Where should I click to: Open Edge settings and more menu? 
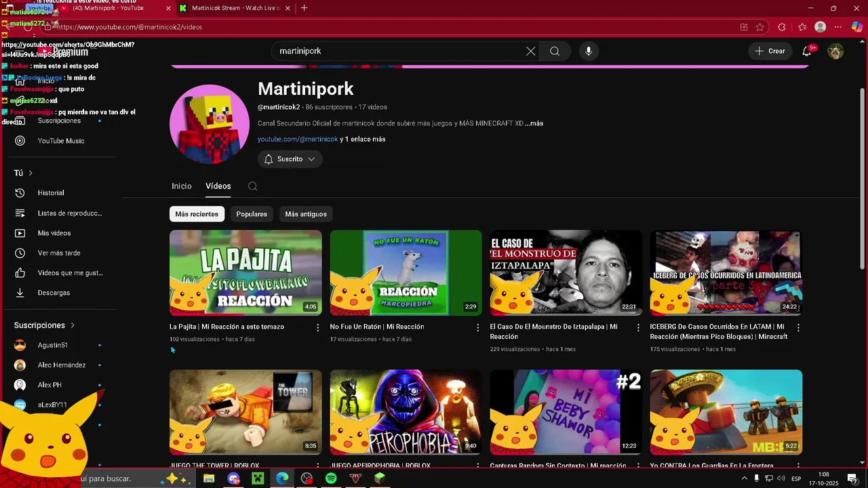tap(838, 27)
